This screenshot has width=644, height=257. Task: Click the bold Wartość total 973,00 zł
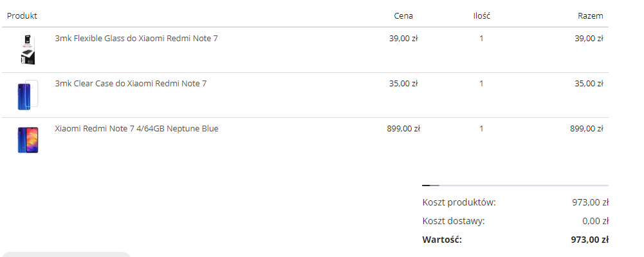(589, 240)
